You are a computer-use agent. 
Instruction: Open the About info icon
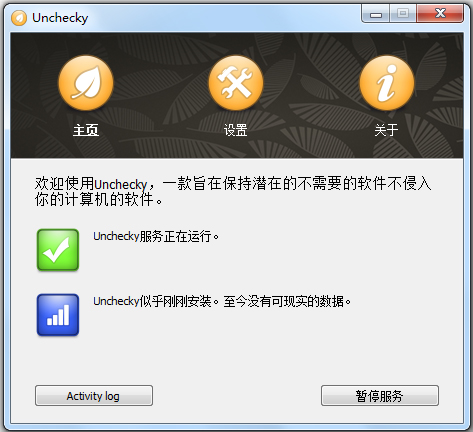[387, 83]
